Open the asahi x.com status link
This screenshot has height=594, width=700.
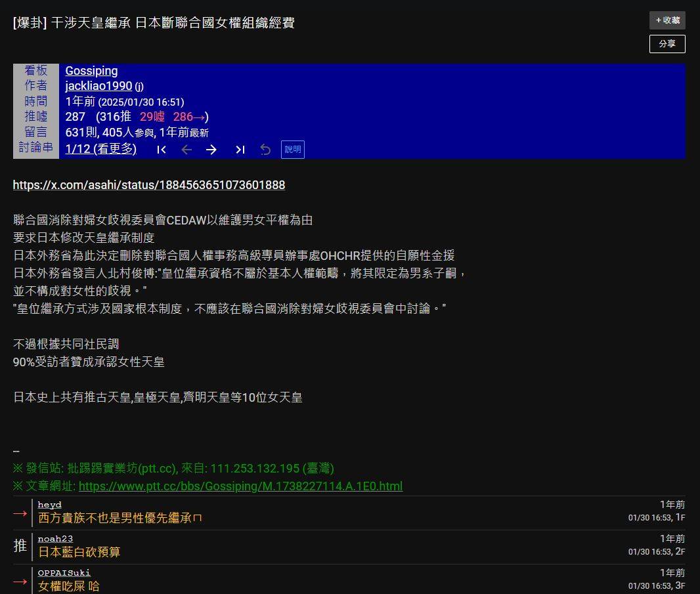(x=148, y=184)
